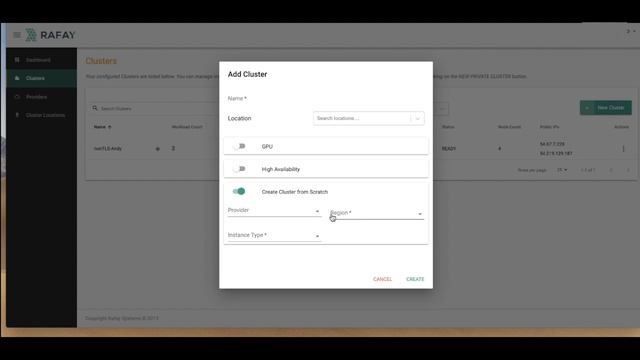Open the rows per page dropdown

coord(562,170)
